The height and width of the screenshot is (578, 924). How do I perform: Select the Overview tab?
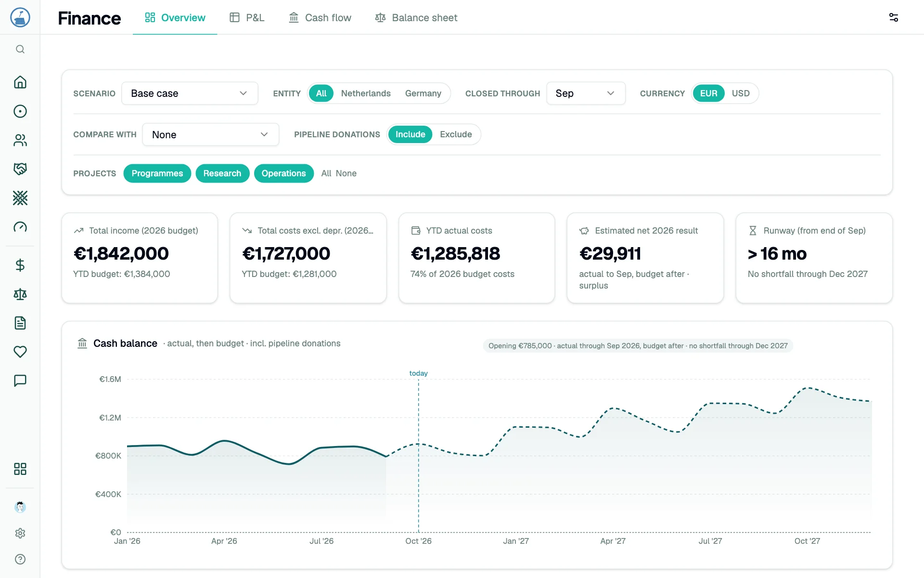click(x=175, y=18)
